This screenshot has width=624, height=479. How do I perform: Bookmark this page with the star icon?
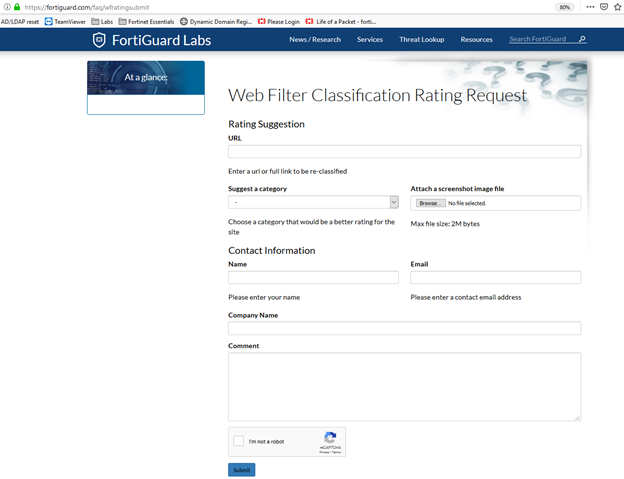click(x=617, y=7)
